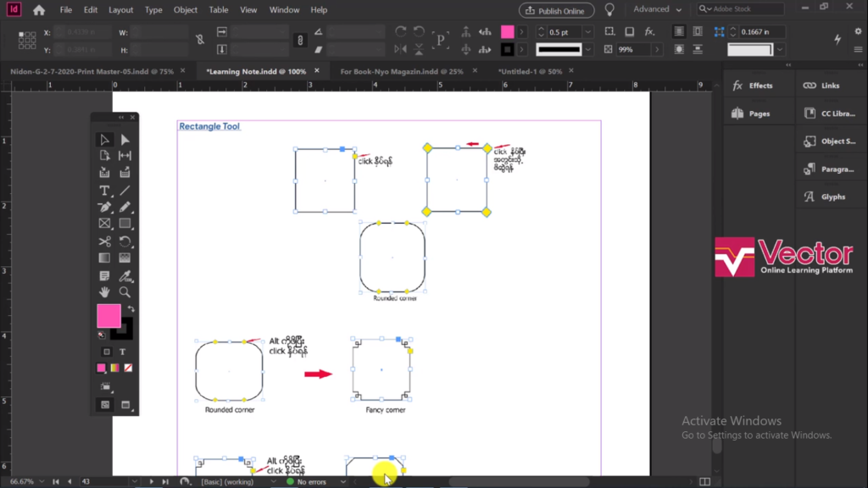Click the pink fill swatch in Tools panel

pos(108,316)
